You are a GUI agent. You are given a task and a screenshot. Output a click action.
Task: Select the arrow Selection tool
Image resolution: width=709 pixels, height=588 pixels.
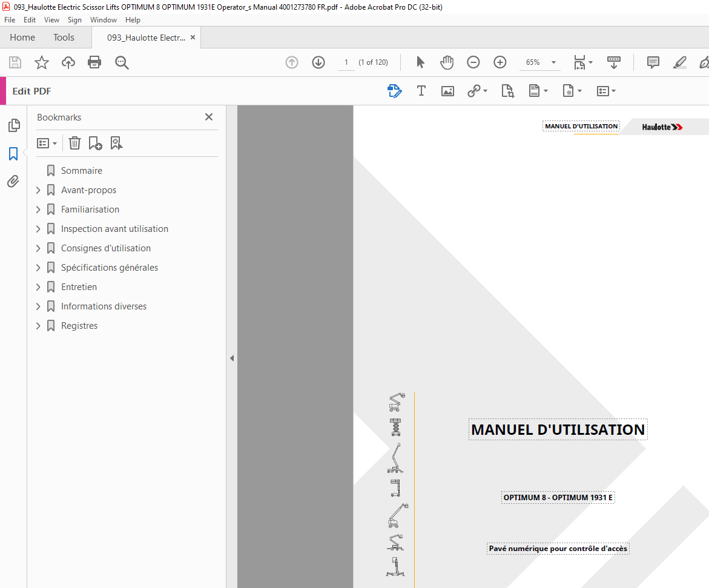[420, 62]
